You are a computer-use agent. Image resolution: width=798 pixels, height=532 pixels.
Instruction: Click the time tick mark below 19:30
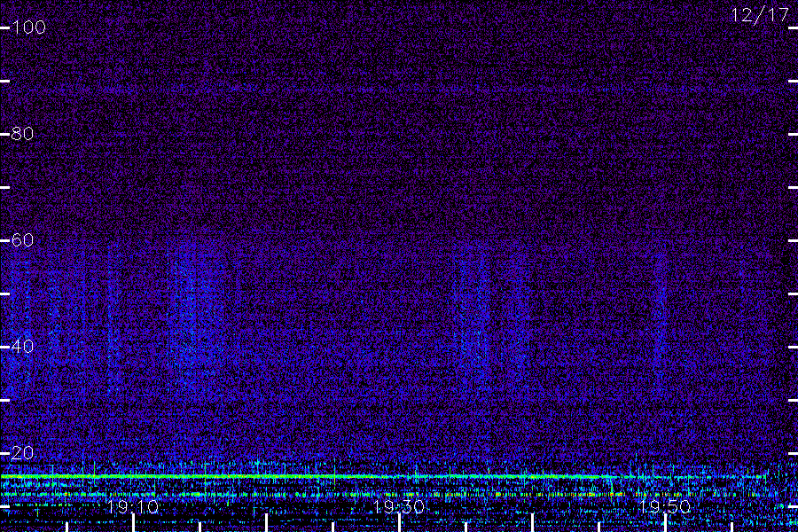coord(400,523)
